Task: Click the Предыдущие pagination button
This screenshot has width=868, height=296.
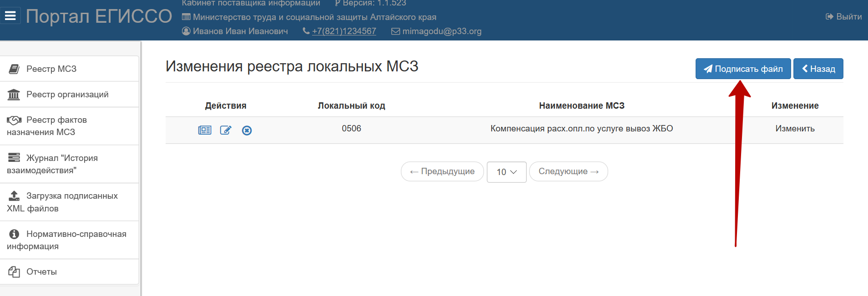Action: (x=442, y=171)
